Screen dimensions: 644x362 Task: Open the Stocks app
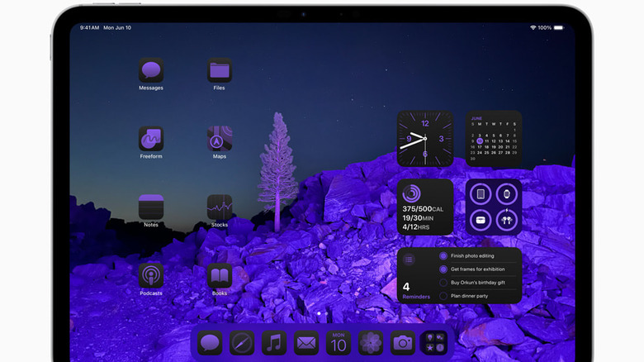(220, 207)
